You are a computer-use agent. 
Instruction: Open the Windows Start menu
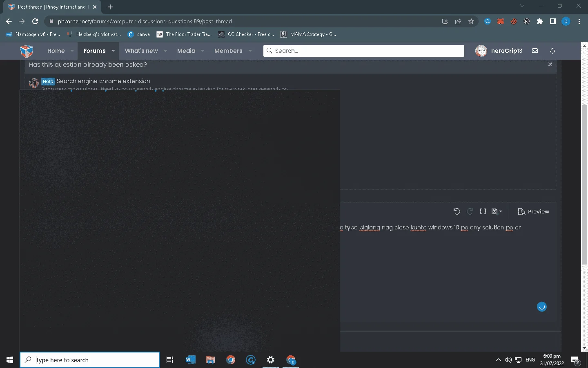point(10,360)
